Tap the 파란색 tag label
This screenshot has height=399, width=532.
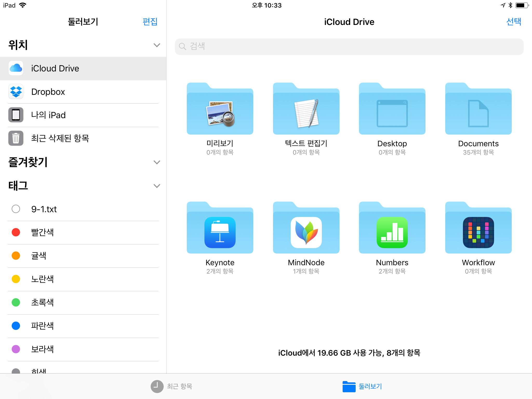coord(42,326)
